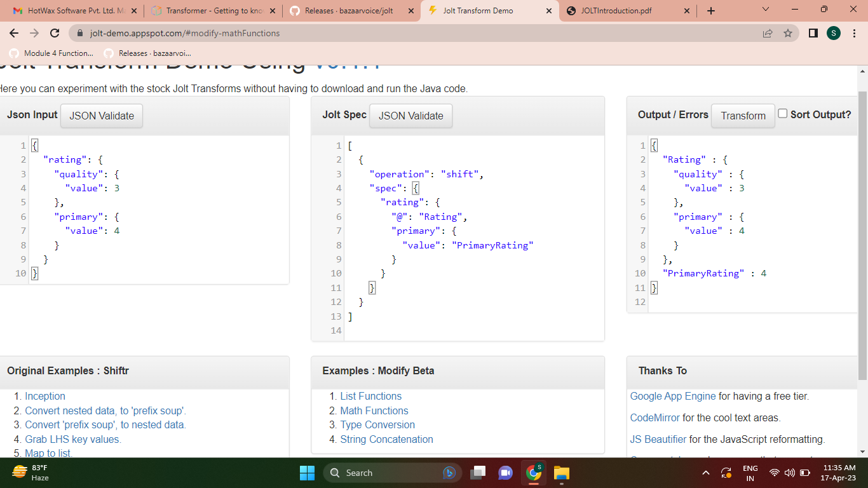The width and height of the screenshot is (868, 488).
Task: Close the Releases bazaarvoice/jolt tab
Action: tap(410, 11)
